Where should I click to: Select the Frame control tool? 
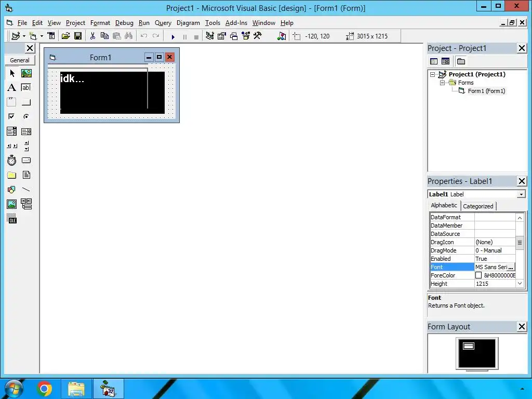(12, 102)
